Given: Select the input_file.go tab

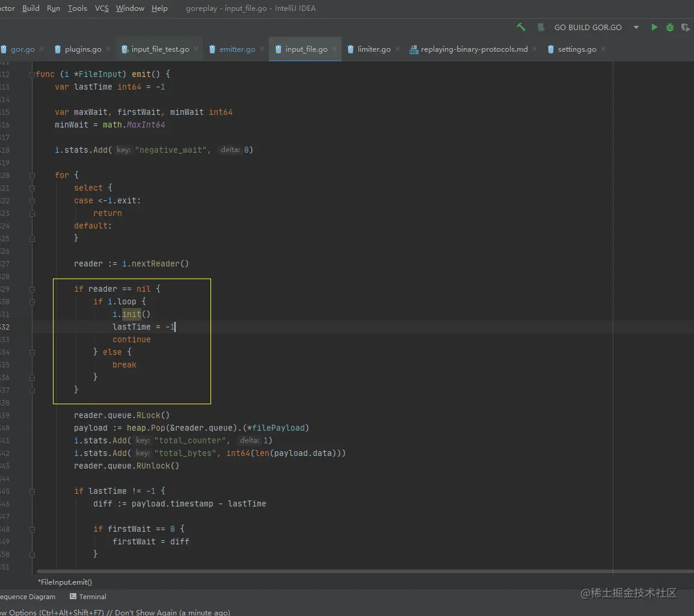Looking at the screenshot, I should pos(306,49).
